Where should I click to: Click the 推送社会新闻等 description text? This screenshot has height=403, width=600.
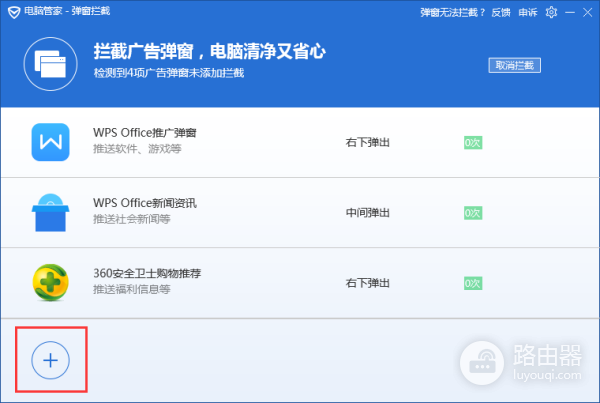coord(132,219)
